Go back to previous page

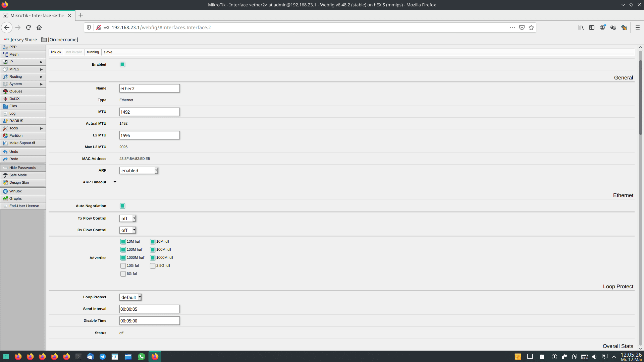7,27
